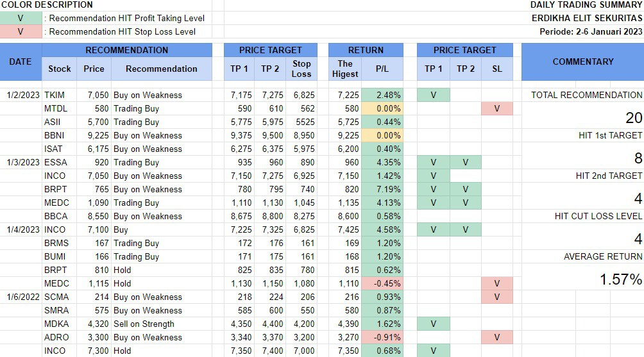This screenshot has height=357, width=644.
Task: Click the COMMENTARY header cell
Action: click(582, 62)
